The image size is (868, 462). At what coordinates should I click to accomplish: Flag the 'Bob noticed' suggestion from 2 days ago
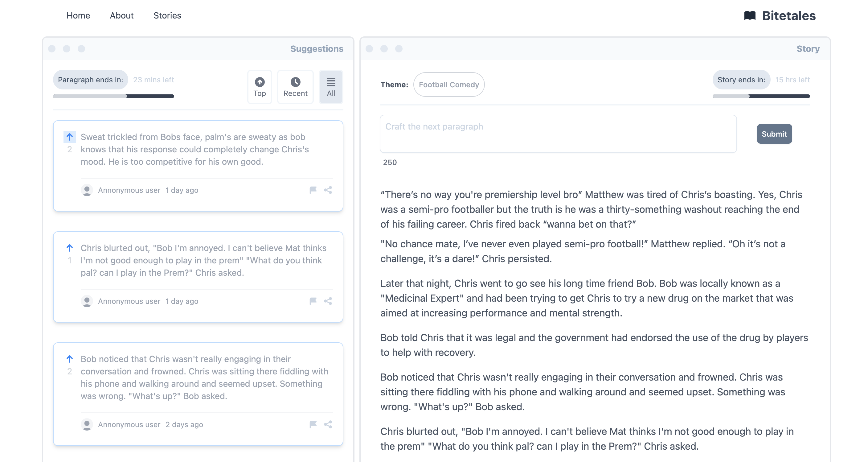[313, 424]
